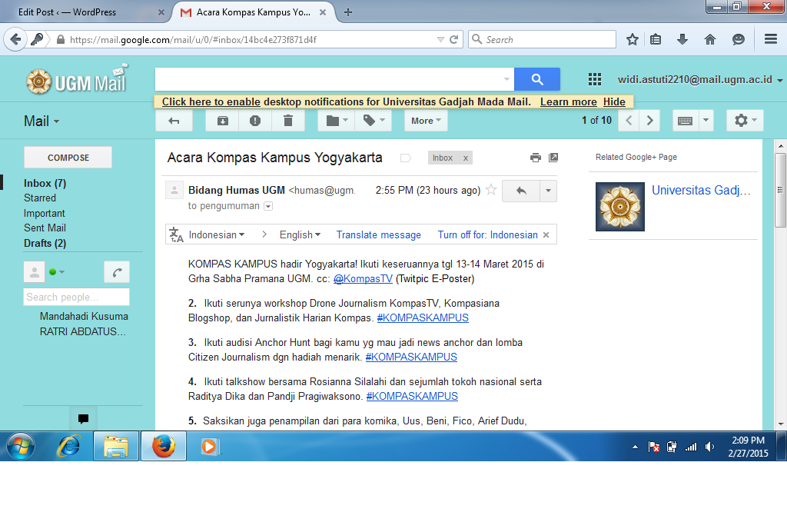
Task: Open the more reply options arrow
Action: click(x=548, y=191)
